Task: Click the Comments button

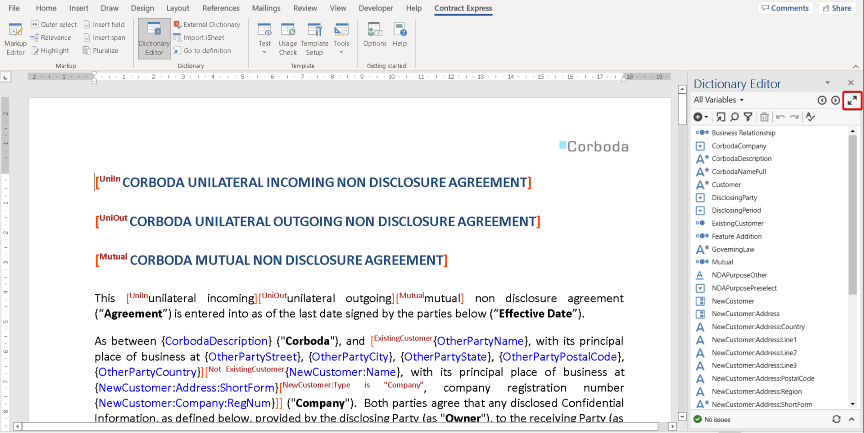Action: [784, 8]
